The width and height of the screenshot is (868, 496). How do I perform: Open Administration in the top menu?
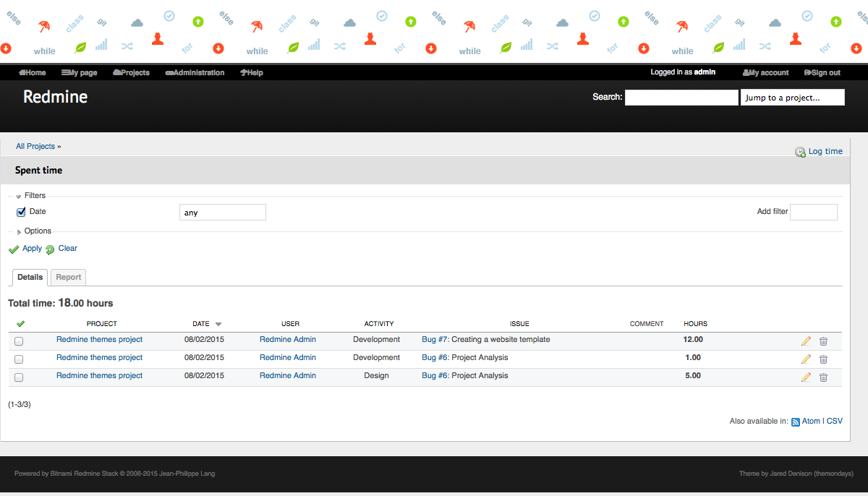click(x=195, y=73)
